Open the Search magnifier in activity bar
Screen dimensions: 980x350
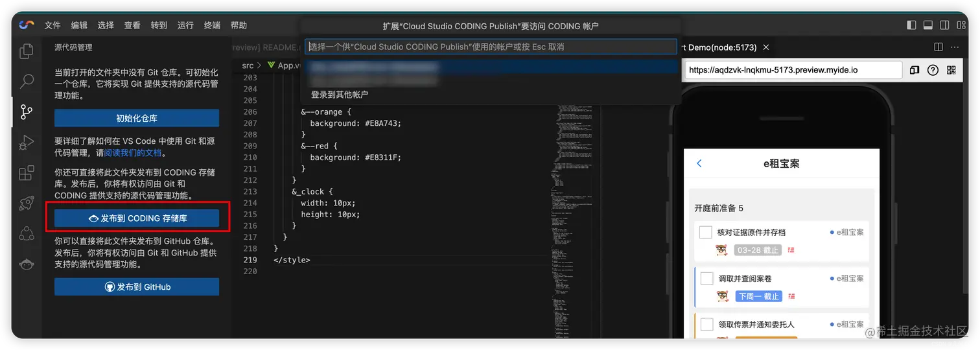pyautogui.click(x=27, y=81)
